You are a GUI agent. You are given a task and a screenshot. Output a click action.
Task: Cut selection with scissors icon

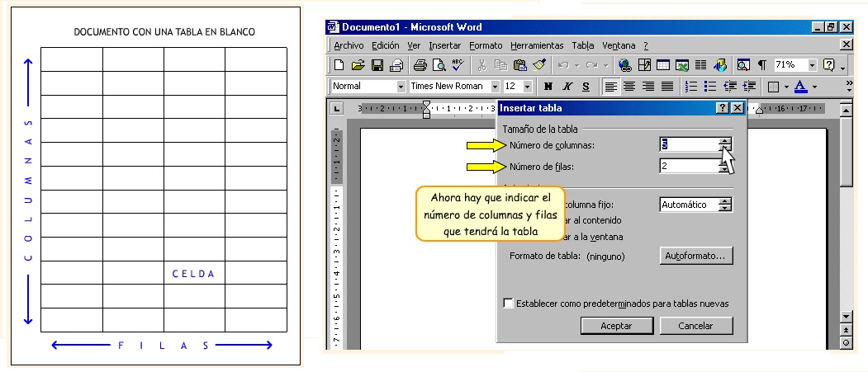coord(481,65)
